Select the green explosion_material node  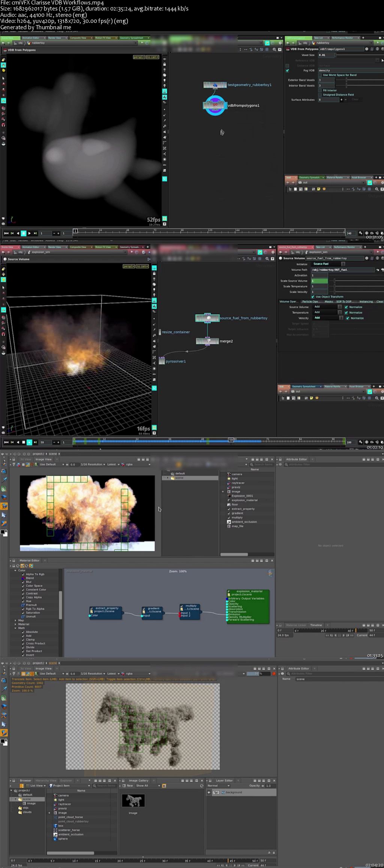pos(248,606)
